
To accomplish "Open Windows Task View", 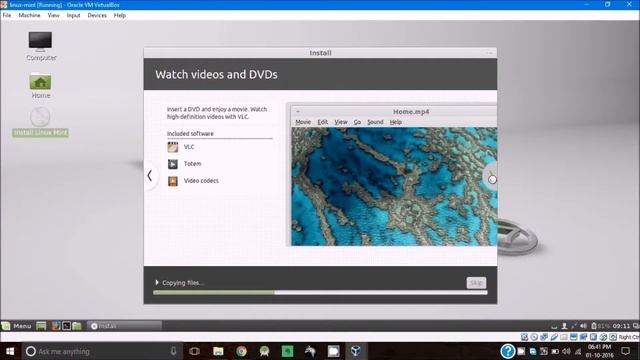I will [194, 351].
